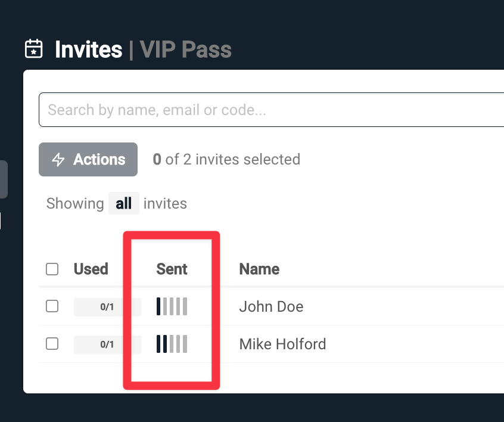Click John Doe's sent status bars

click(172, 306)
